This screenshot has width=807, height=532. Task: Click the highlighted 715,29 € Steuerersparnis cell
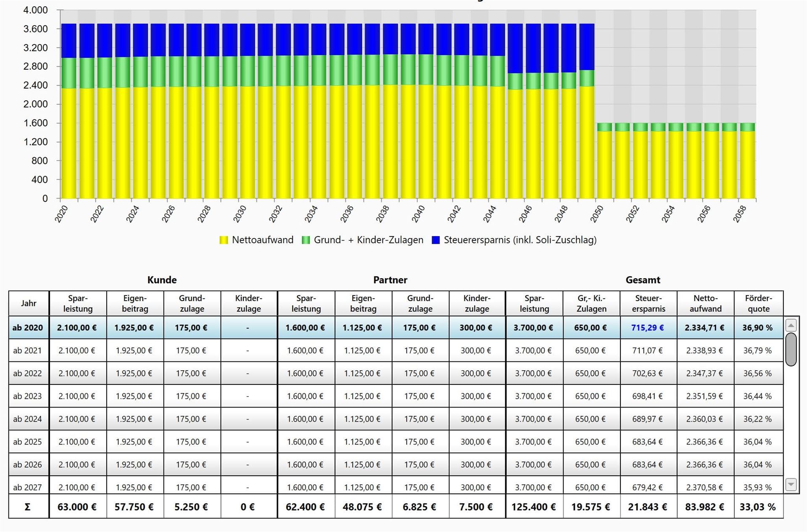point(647,327)
